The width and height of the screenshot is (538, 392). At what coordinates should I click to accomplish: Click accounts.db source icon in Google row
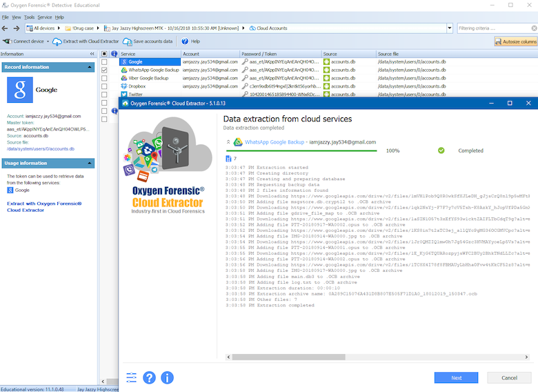pyautogui.click(x=327, y=62)
